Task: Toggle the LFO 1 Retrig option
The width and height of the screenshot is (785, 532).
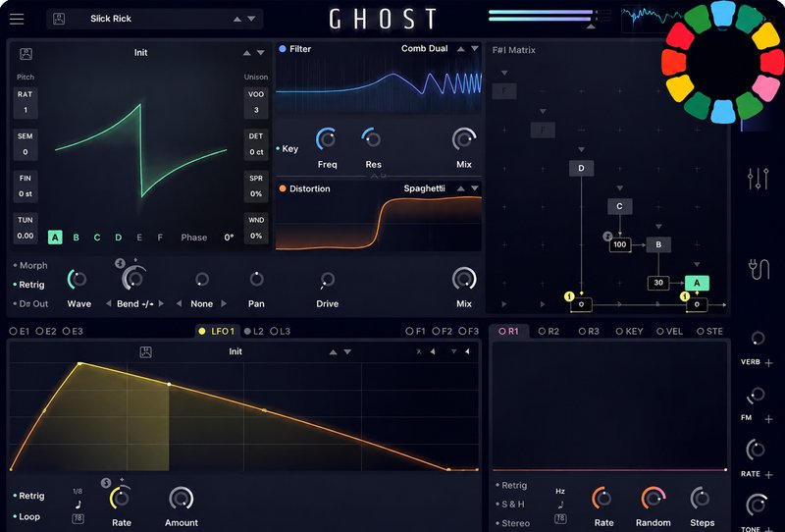Action: coord(29,496)
